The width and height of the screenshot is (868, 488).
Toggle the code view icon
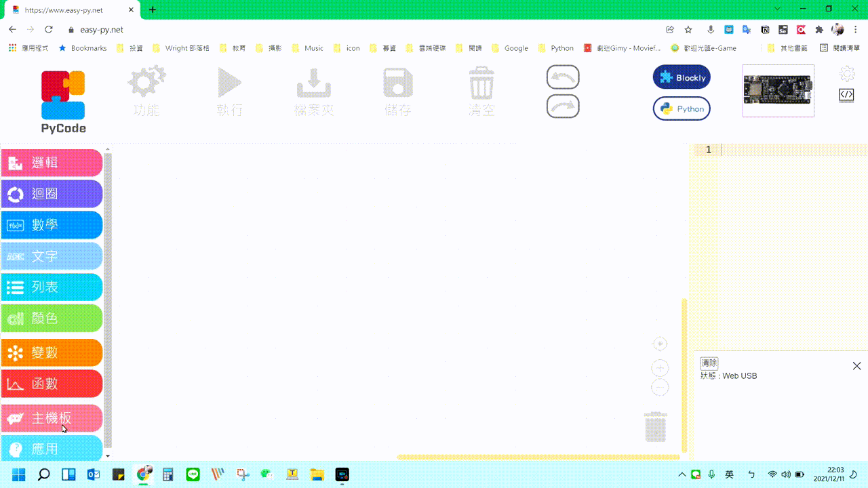846,95
